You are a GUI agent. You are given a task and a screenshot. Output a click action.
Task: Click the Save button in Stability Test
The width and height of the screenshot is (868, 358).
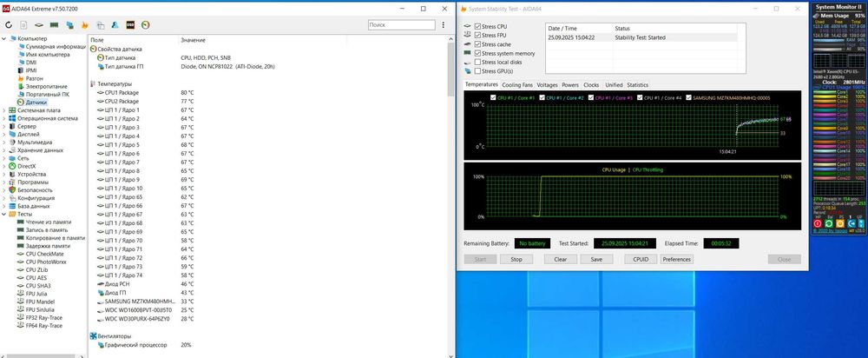point(596,259)
